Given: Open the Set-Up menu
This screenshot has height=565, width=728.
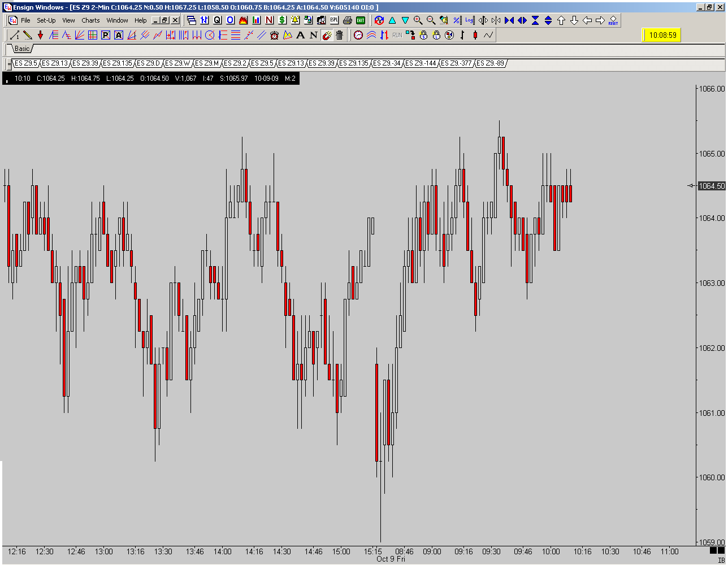Looking at the screenshot, I should pyautogui.click(x=46, y=20).
